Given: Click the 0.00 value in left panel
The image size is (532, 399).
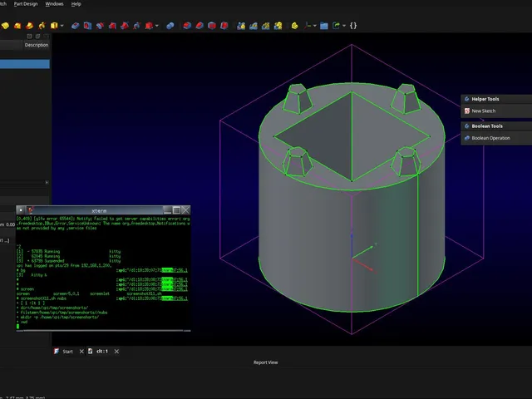Looking at the screenshot, I should pos(11,224).
